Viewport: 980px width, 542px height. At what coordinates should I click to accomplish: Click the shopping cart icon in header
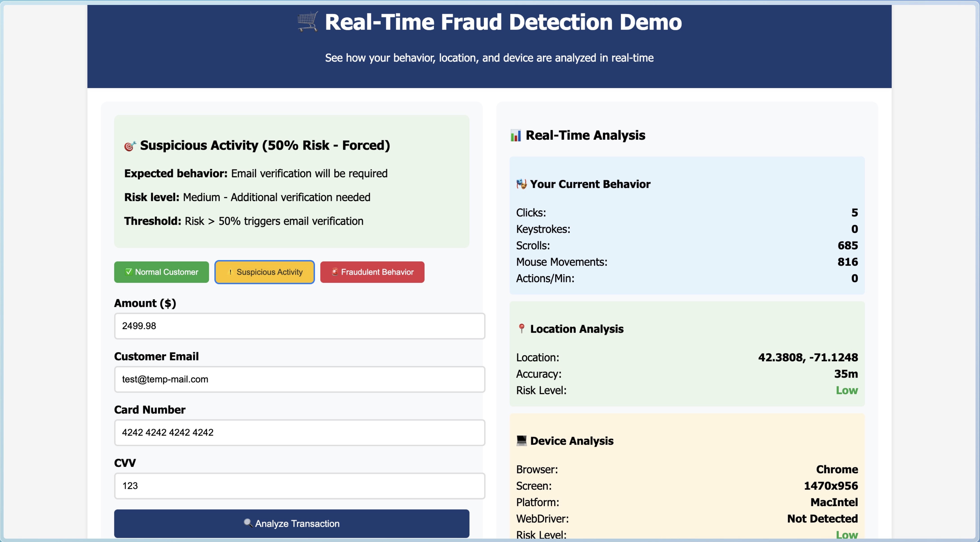tap(307, 22)
